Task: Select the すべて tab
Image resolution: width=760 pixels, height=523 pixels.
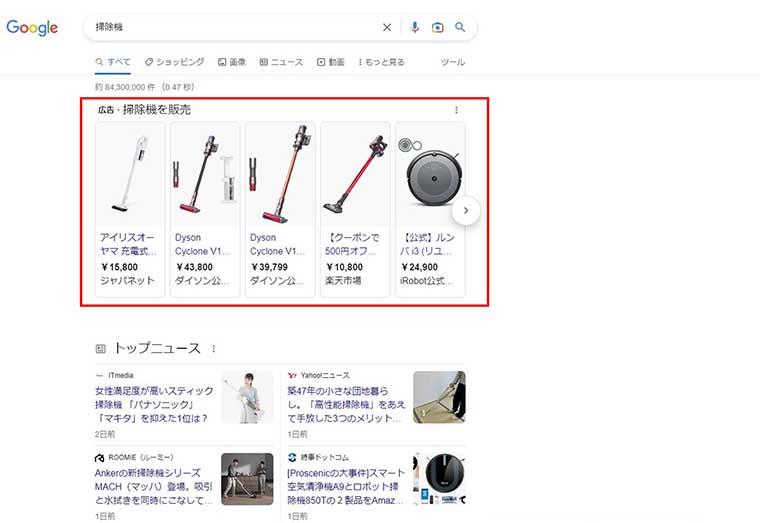Action: [x=113, y=62]
